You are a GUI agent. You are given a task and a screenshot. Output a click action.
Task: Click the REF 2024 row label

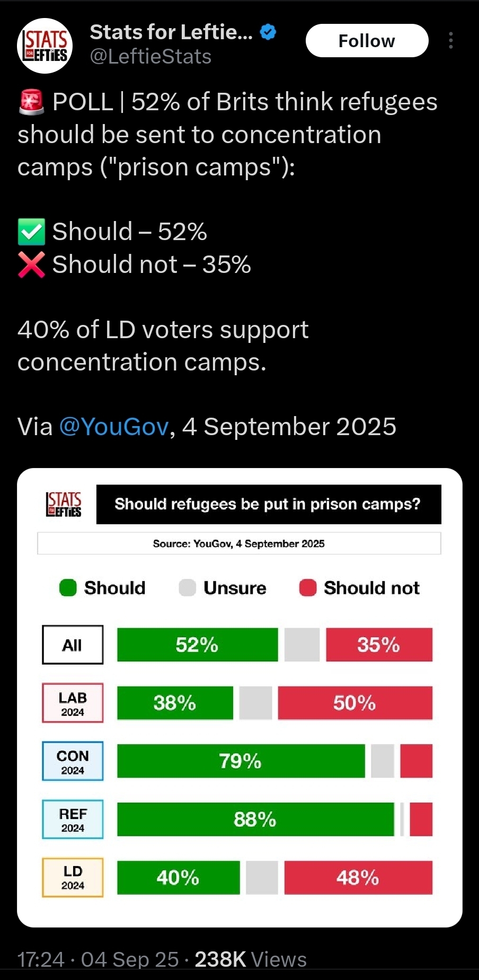[73, 819]
